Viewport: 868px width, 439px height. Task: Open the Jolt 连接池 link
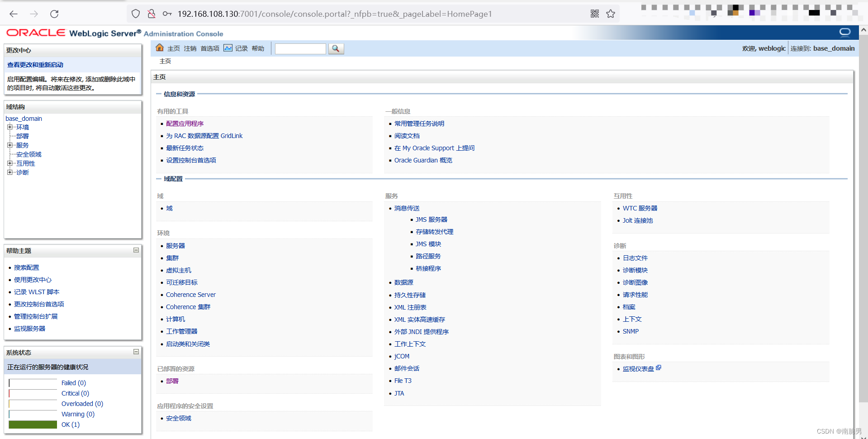638,220
